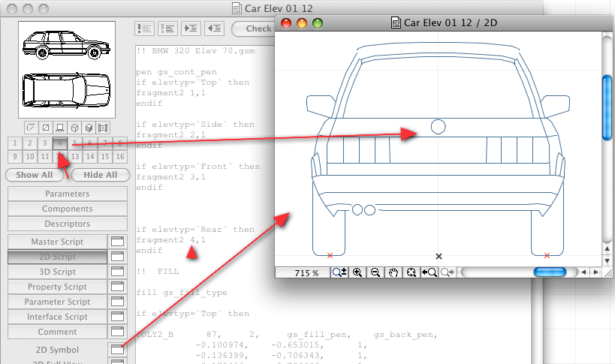
Task: Click the Check script button
Action: (253, 29)
